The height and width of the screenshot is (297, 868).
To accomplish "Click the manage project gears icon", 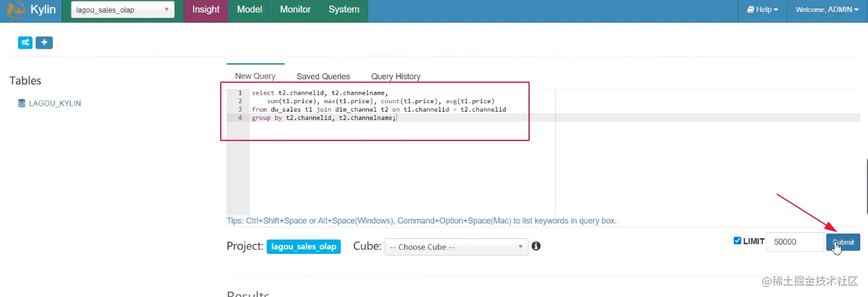I will click(x=25, y=43).
